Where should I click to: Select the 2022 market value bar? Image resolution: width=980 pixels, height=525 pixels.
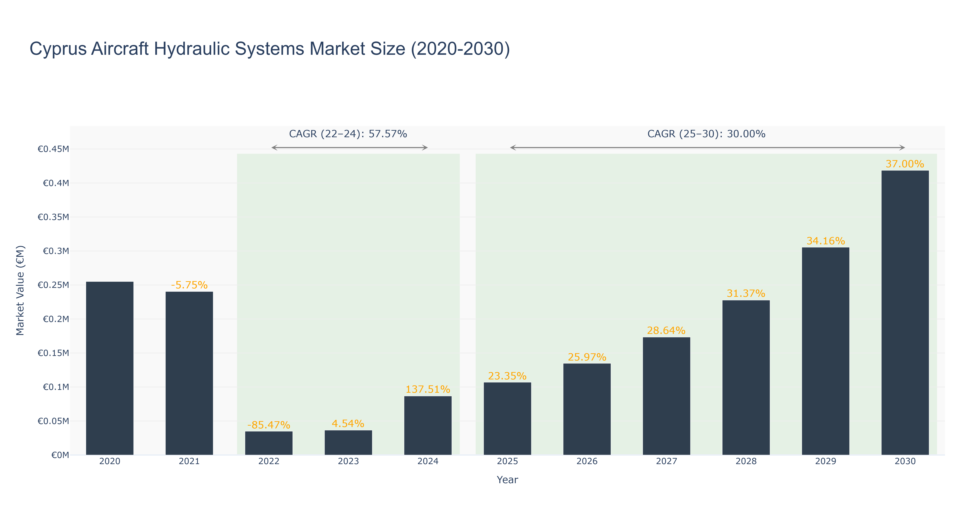[x=269, y=443]
